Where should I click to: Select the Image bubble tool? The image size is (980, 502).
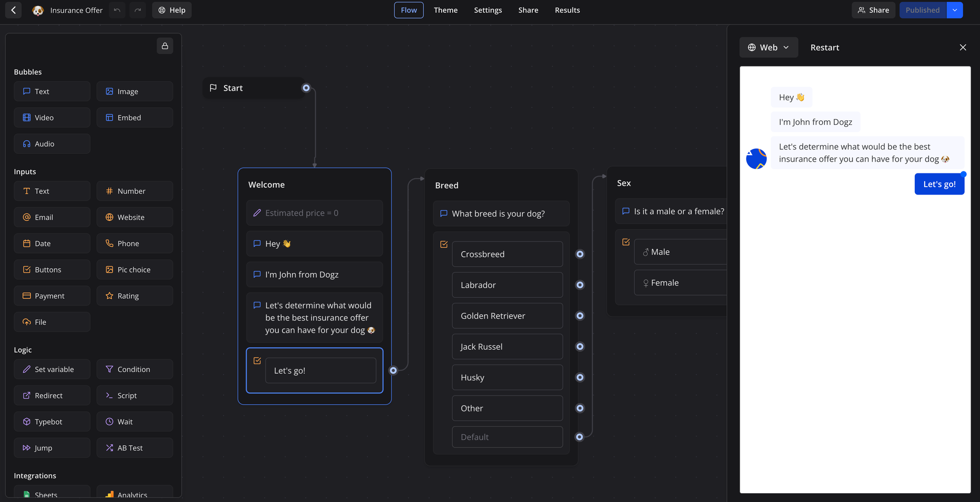pyautogui.click(x=134, y=91)
